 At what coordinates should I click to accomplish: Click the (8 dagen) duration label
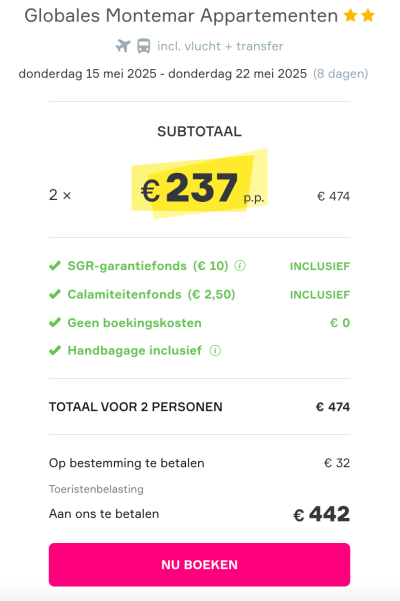(341, 74)
